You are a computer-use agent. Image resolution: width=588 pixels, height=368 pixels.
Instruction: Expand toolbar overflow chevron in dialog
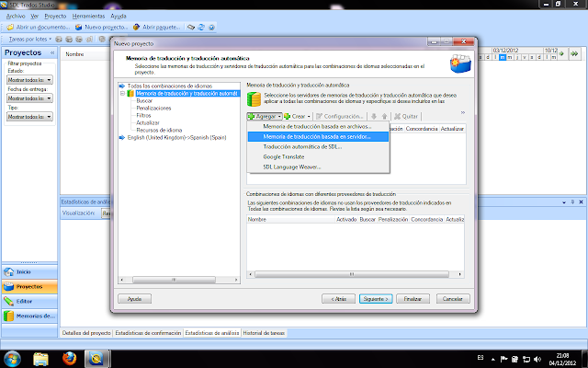(463, 112)
